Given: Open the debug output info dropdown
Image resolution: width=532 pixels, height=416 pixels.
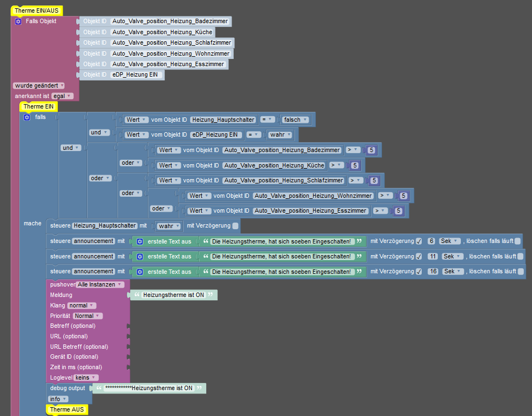Looking at the screenshot, I should [58, 399].
